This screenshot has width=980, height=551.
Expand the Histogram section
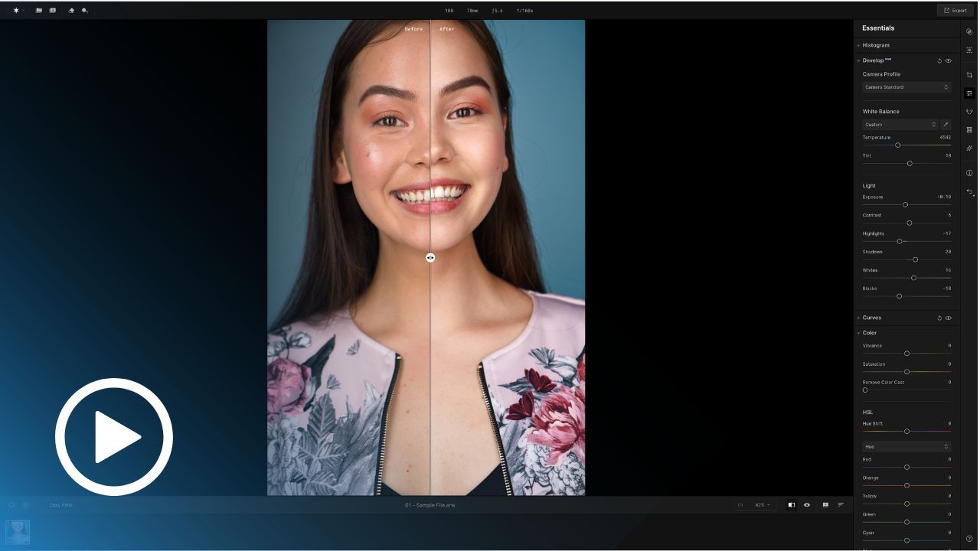coord(858,45)
